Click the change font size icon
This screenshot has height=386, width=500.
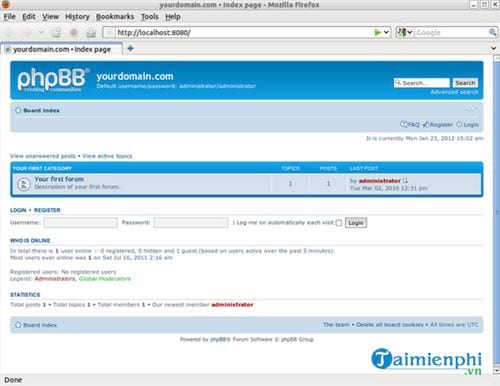click(472, 109)
